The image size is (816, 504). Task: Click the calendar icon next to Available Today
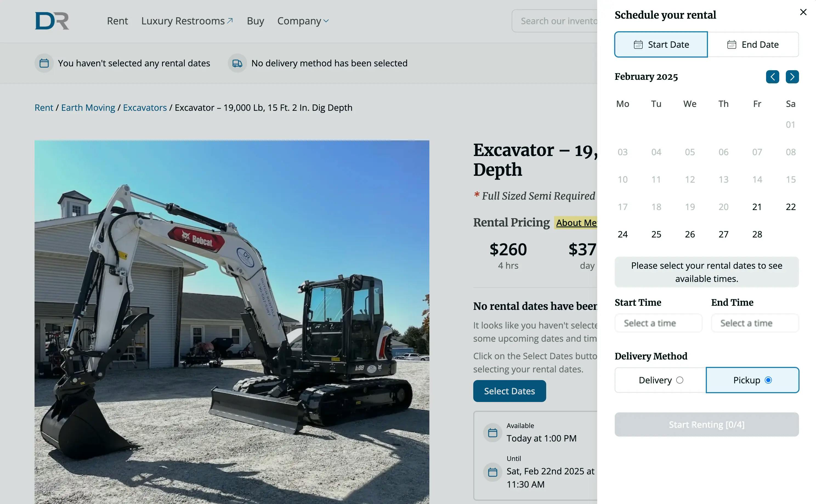tap(492, 432)
